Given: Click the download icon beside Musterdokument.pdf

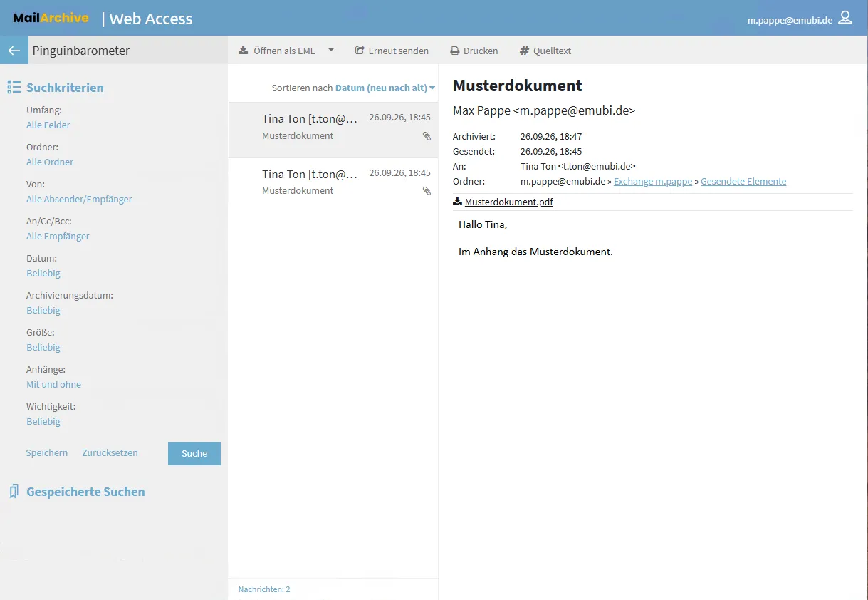Looking at the screenshot, I should coord(457,202).
